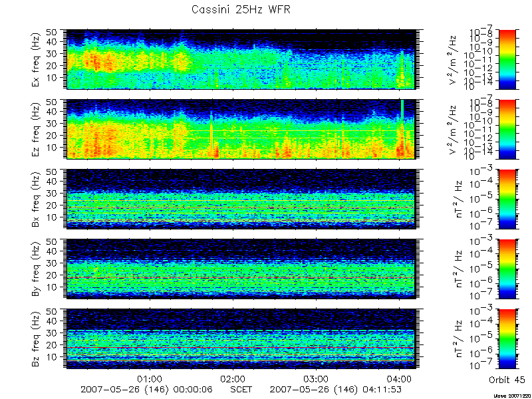532x399 pixels.
Task: Click the SCET axis label
Action: 241,389
